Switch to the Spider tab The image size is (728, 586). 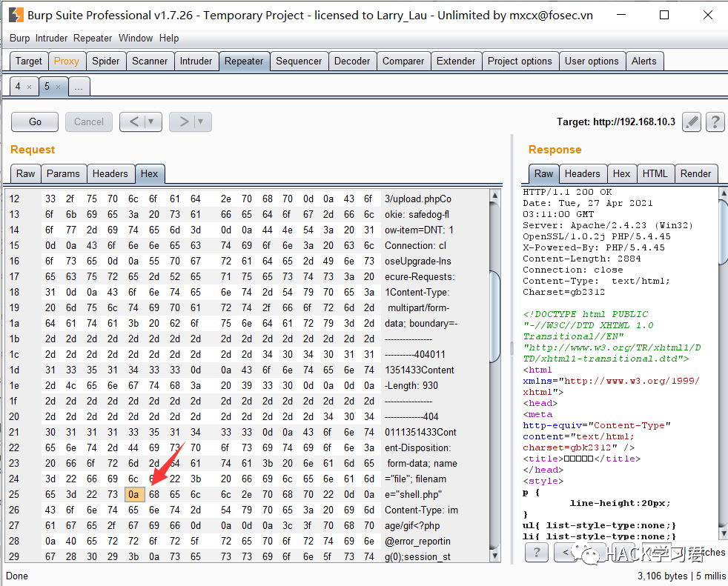click(x=106, y=61)
